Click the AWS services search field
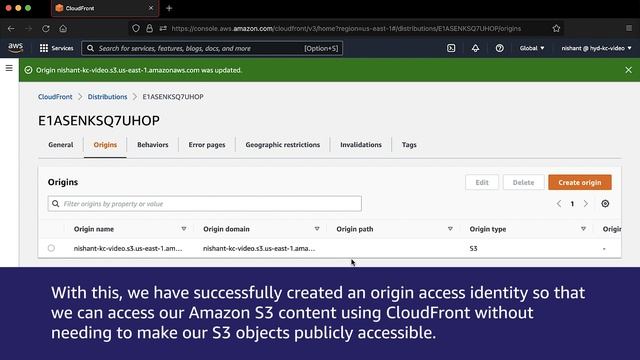 coord(212,48)
